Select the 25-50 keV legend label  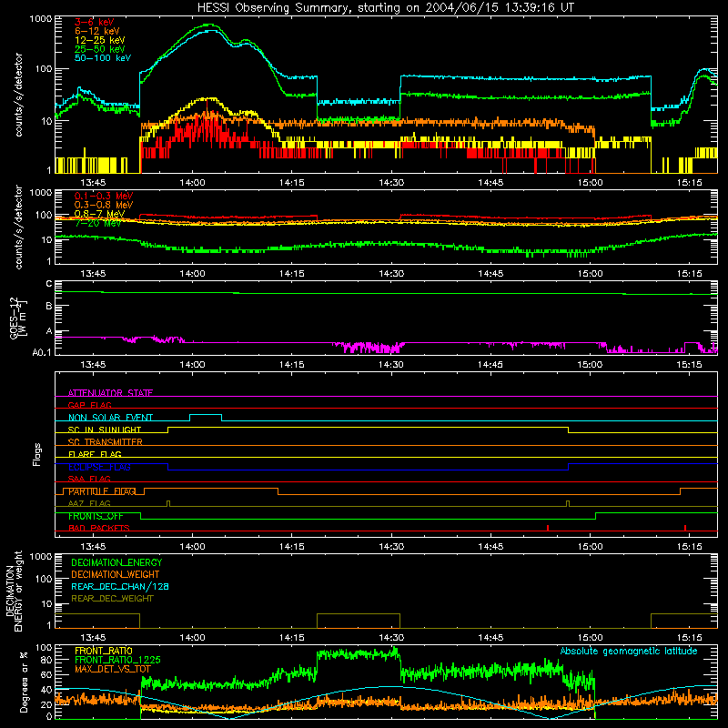pyautogui.click(x=100, y=49)
